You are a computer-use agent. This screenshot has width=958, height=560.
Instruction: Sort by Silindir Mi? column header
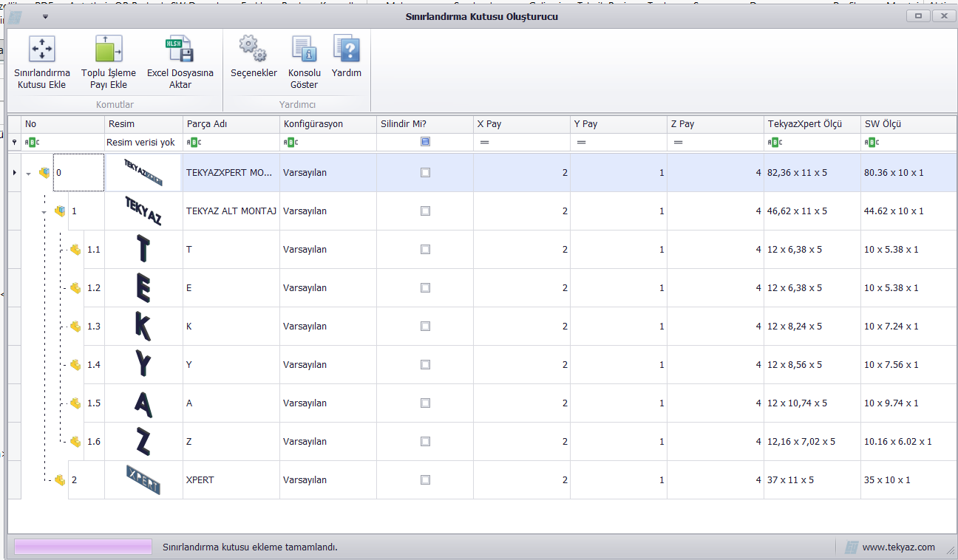coord(425,124)
